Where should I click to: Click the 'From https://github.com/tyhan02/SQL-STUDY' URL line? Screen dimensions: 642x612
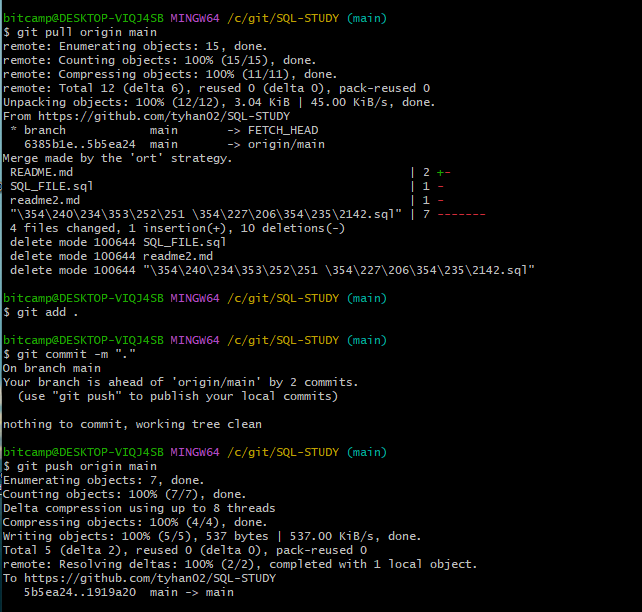[x=147, y=116]
